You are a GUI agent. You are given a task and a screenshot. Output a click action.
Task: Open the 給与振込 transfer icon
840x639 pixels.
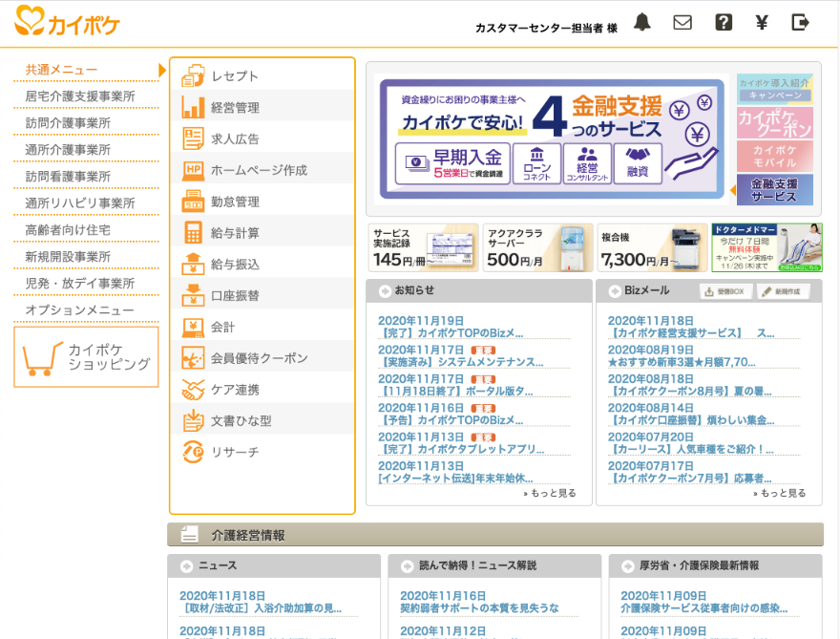tap(193, 264)
